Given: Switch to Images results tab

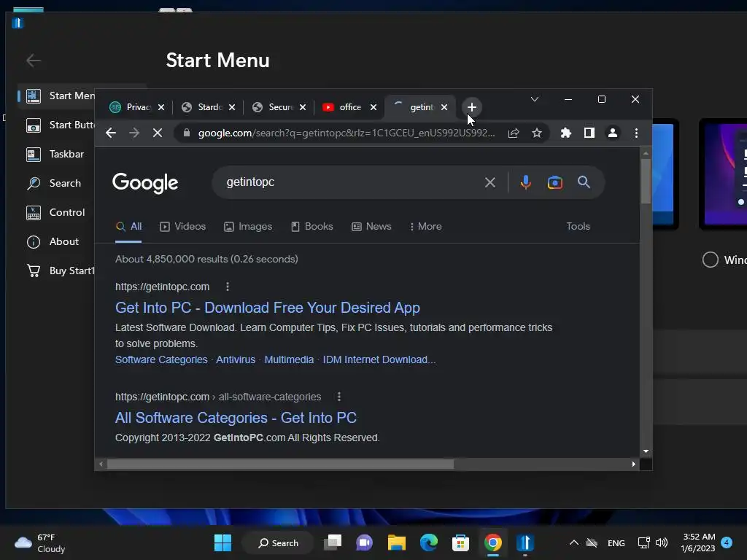Looking at the screenshot, I should 248,227.
